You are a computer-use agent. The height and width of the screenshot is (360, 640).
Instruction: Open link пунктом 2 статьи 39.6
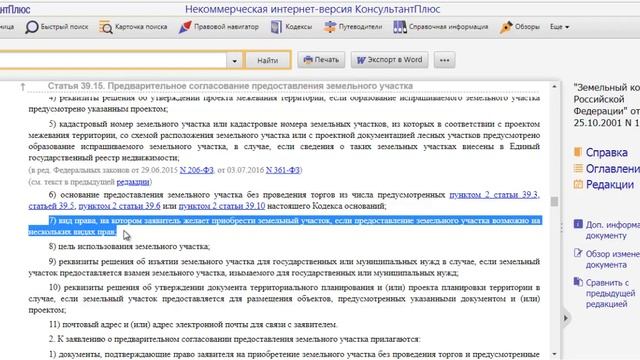120,206
